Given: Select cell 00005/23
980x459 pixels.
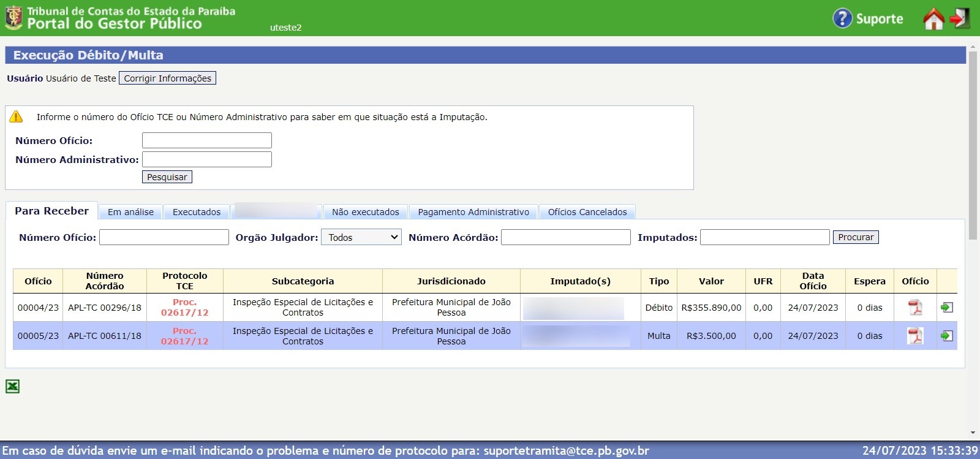Looking at the screenshot, I should point(38,336).
